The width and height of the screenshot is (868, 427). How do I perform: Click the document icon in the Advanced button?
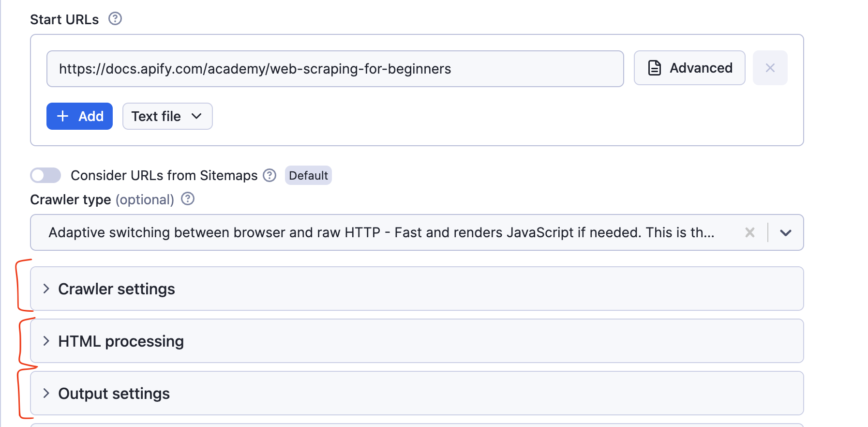[654, 68]
